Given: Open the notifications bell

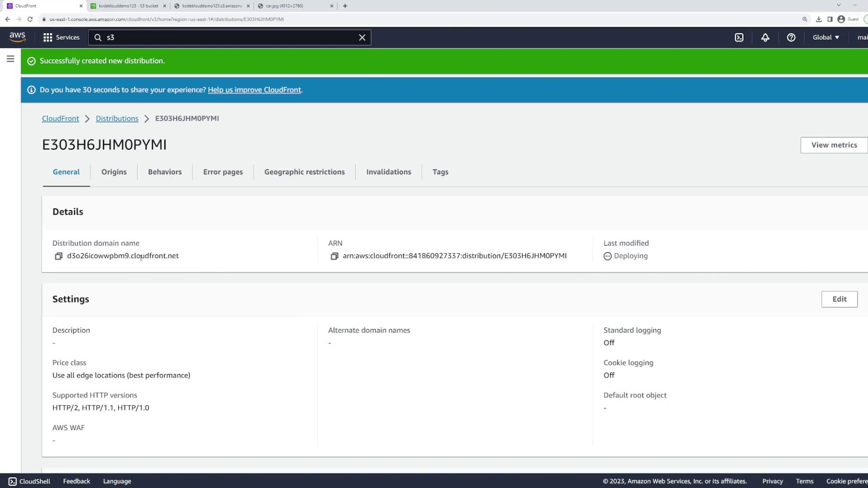Looking at the screenshot, I should (x=765, y=38).
